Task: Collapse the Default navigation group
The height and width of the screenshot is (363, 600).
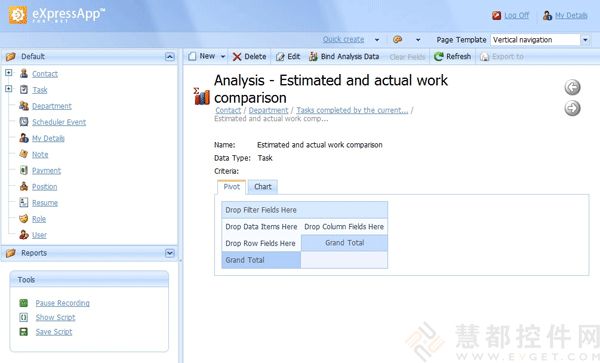Action: [x=170, y=57]
